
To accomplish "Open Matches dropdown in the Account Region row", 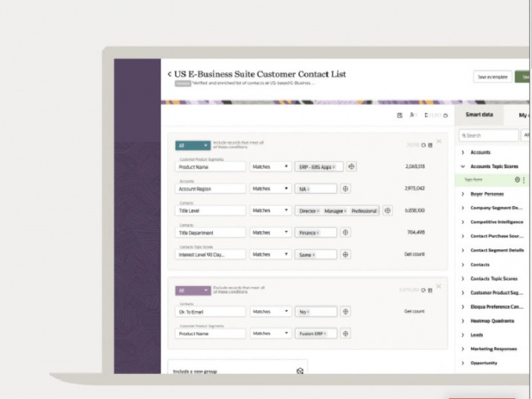I will click(270, 188).
